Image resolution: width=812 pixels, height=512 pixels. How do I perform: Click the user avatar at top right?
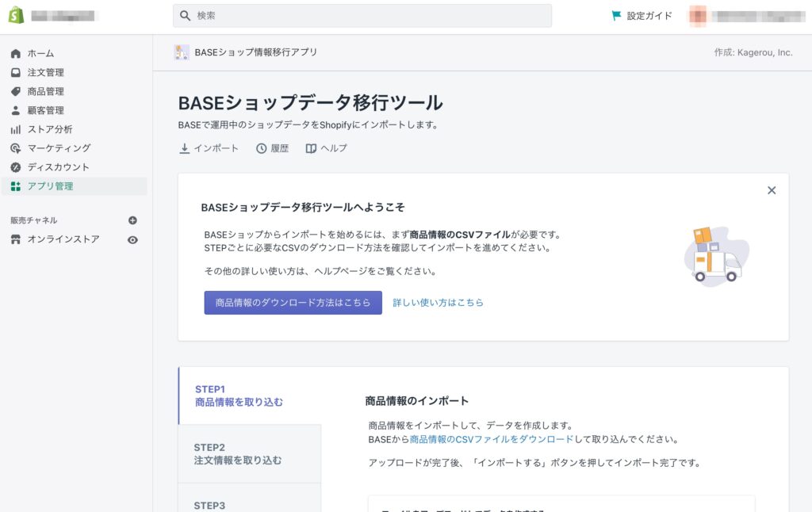pyautogui.click(x=698, y=16)
